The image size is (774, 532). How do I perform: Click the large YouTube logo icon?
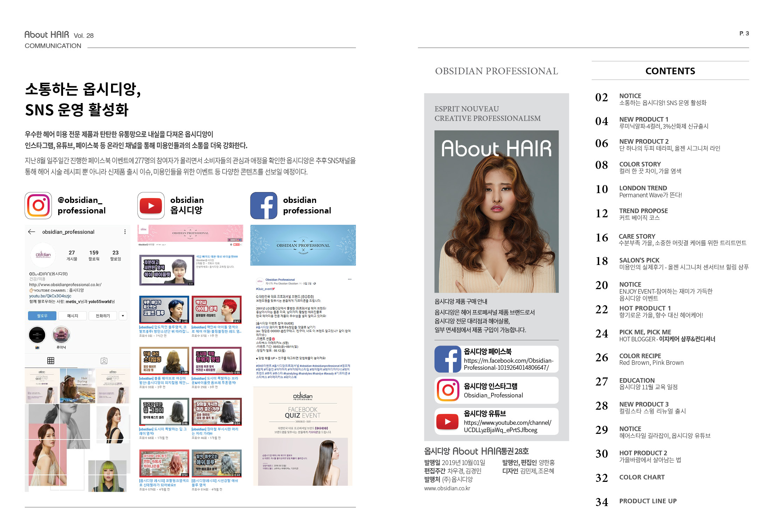pyautogui.click(x=151, y=205)
